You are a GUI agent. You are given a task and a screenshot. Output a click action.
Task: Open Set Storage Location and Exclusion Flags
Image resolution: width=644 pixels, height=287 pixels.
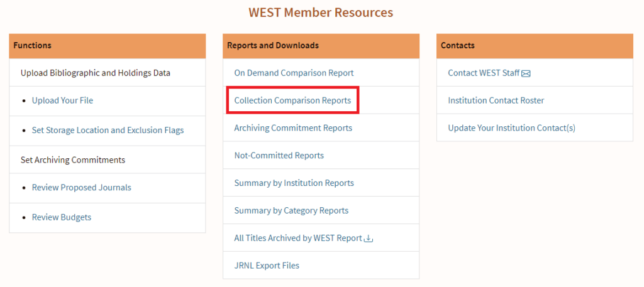(108, 131)
